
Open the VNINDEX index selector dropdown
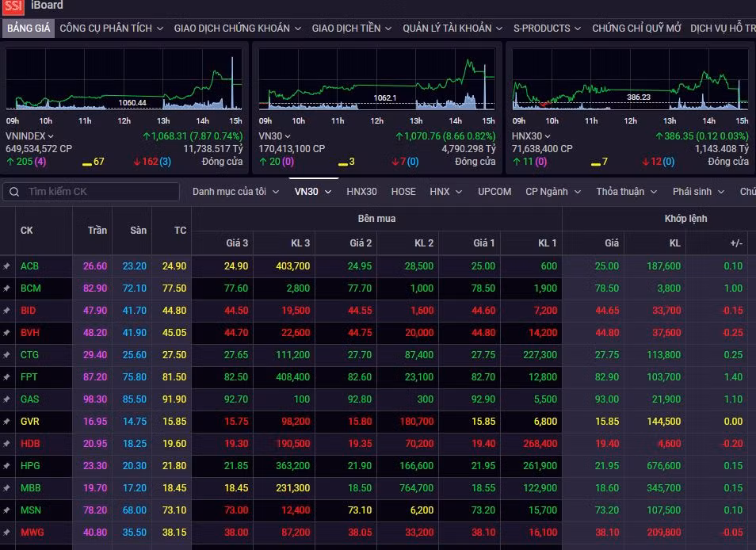29,136
